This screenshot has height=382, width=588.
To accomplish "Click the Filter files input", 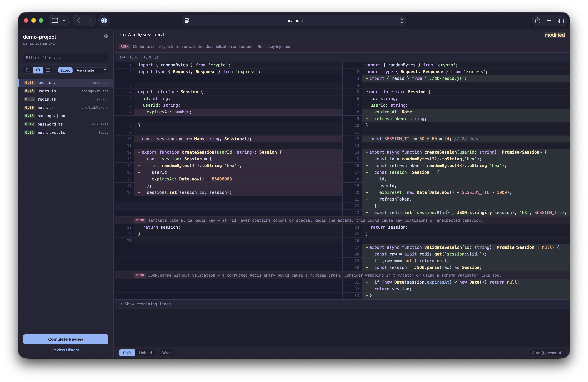I will click(x=66, y=58).
